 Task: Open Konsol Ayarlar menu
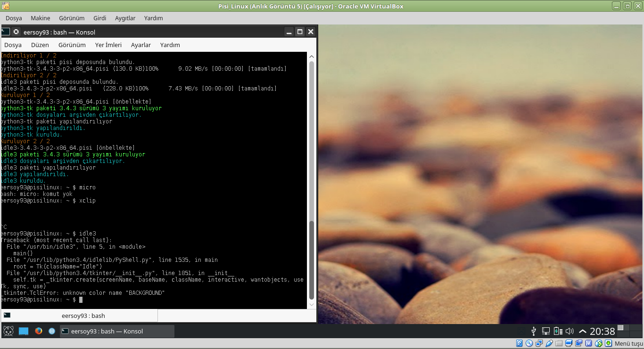point(141,45)
